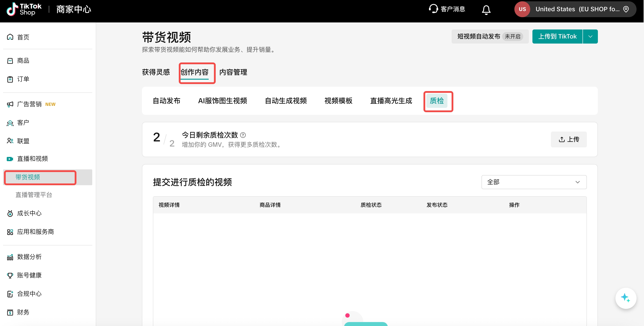Switch to the 获得灵感 tab
644x326 pixels.
156,72
